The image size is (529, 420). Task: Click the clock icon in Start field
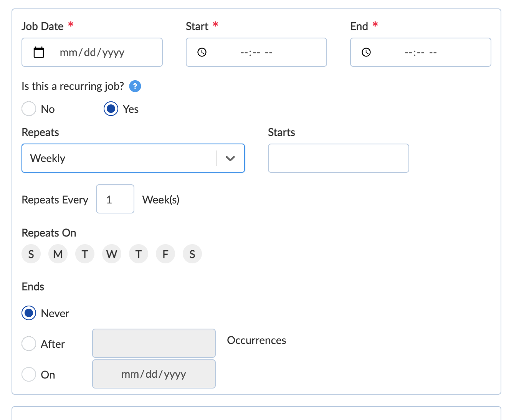(202, 52)
